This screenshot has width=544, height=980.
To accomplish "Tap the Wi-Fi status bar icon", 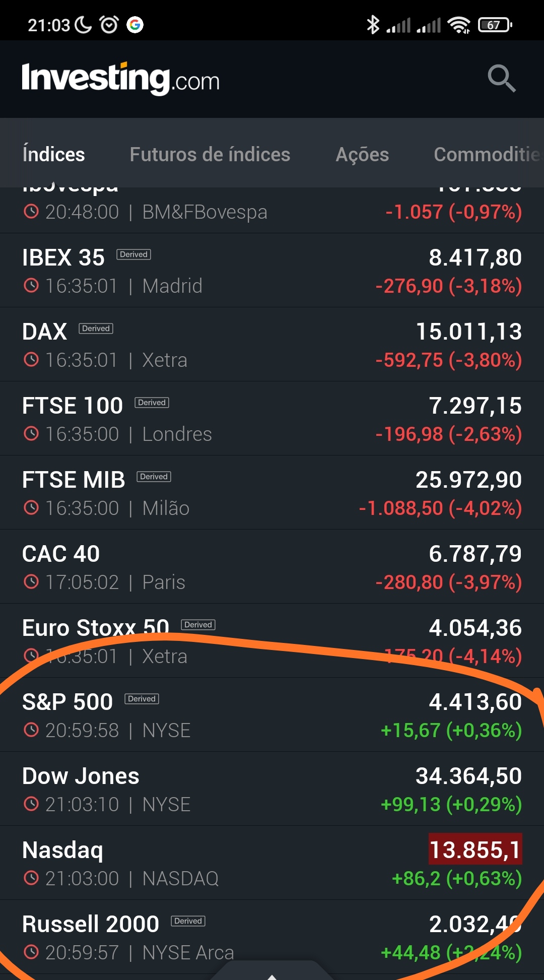I will coord(458,25).
